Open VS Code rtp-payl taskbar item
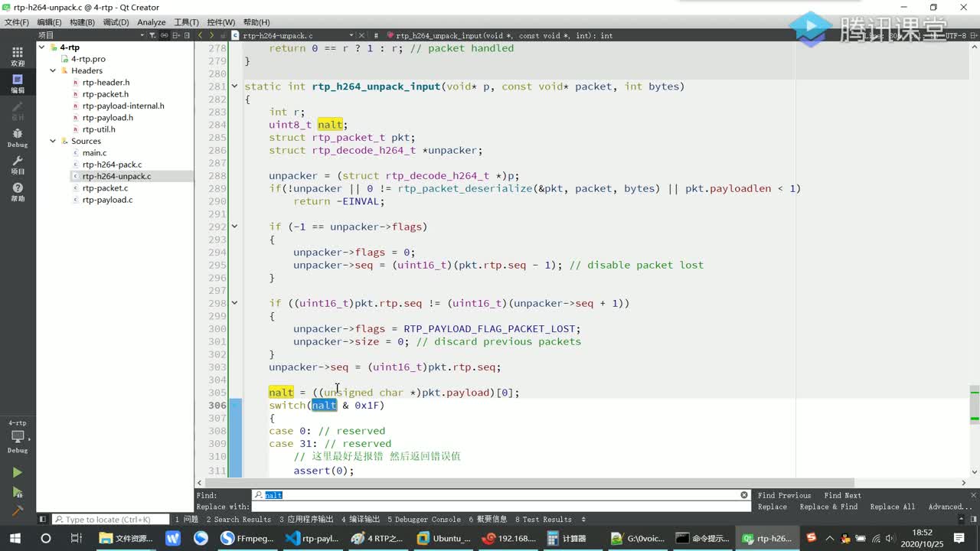Screen dimensions: 980x551 pos(312,538)
